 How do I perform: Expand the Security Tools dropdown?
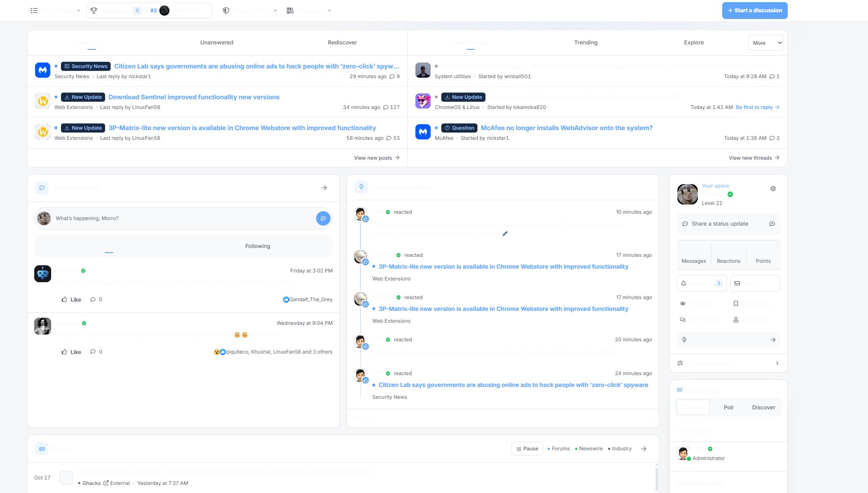click(250, 11)
